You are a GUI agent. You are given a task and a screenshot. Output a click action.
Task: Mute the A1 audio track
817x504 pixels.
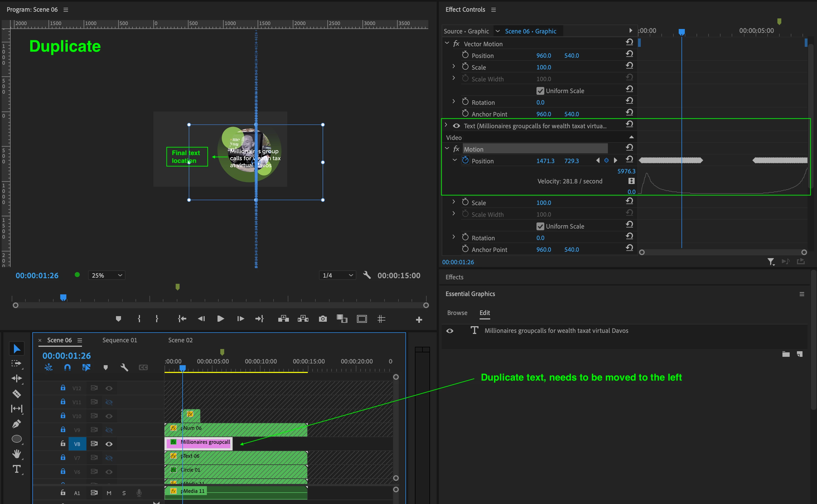[109, 493]
